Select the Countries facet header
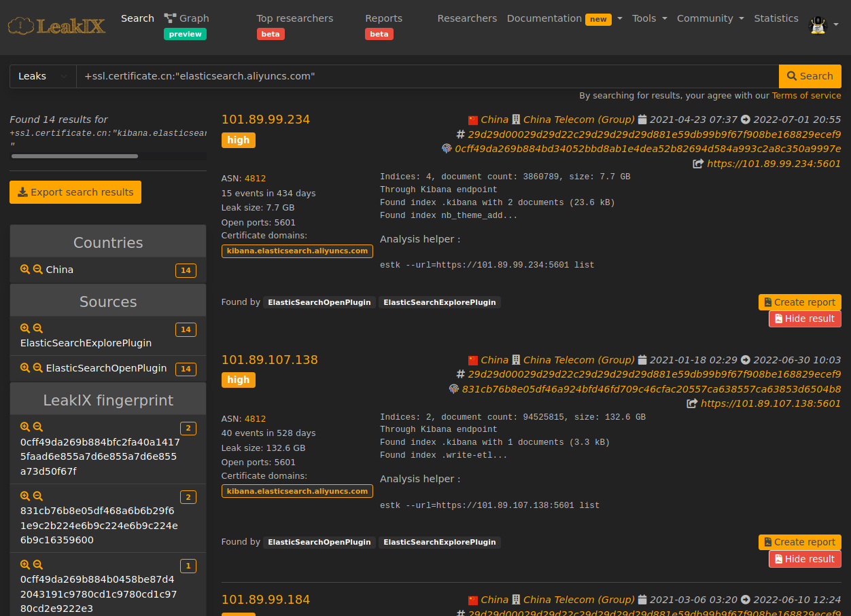Image resolution: width=851 pixels, height=616 pixels. (x=108, y=242)
